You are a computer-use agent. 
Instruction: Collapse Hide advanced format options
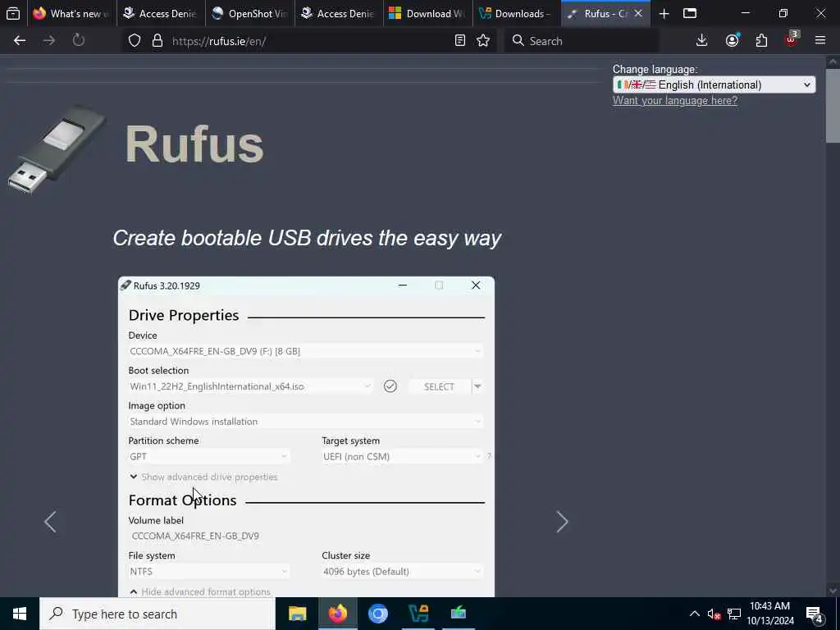(x=200, y=592)
